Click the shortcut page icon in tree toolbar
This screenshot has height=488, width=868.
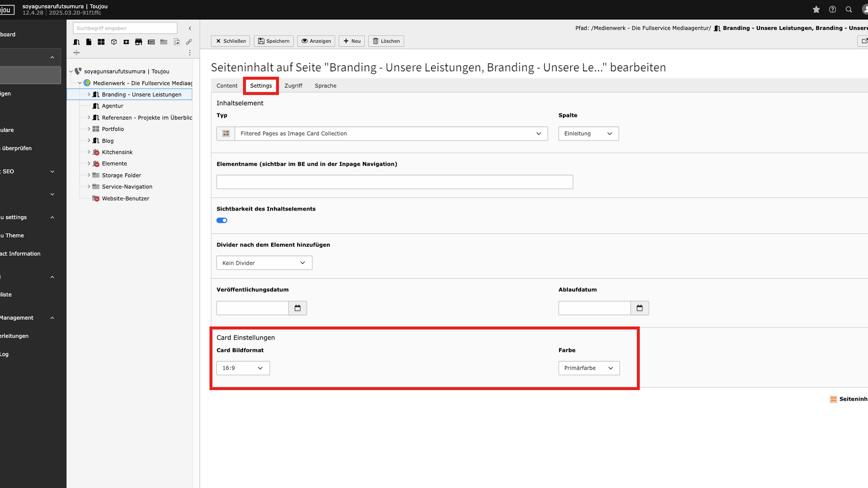pyautogui.click(x=176, y=42)
